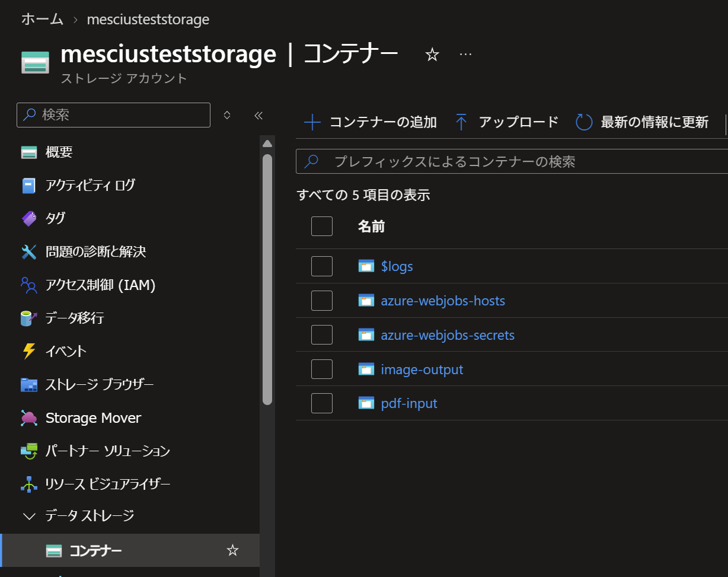
Task: Check the azure-webjobs-secrets row checkbox
Action: click(x=322, y=335)
